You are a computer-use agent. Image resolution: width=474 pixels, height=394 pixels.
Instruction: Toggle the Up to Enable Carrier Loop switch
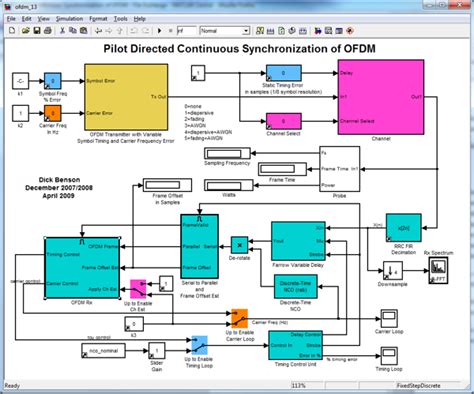click(239, 318)
